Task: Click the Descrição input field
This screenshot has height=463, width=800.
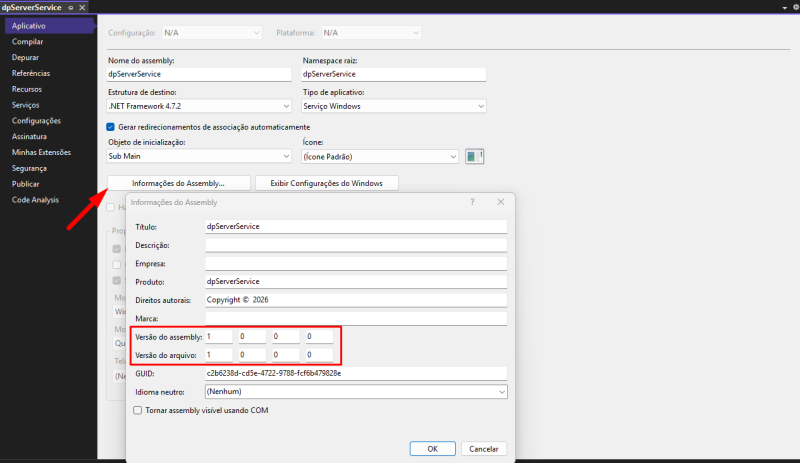Action: 356,245
